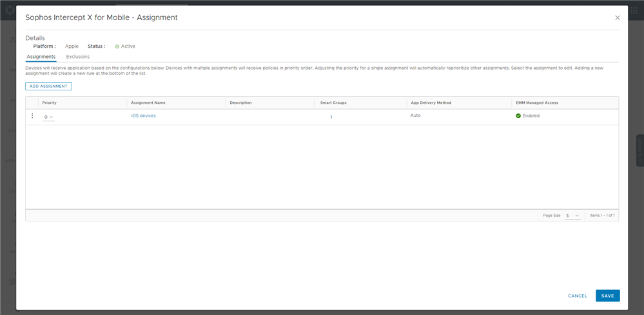The width and height of the screenshot is (644, 315).
Task: Click the Apple platform value
Action: point(72,46)
